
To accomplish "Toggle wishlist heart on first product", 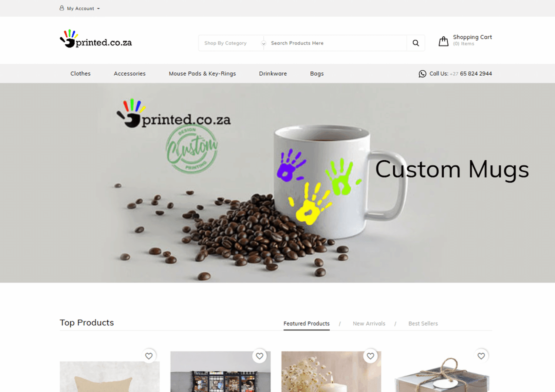I will pos(149,356).
